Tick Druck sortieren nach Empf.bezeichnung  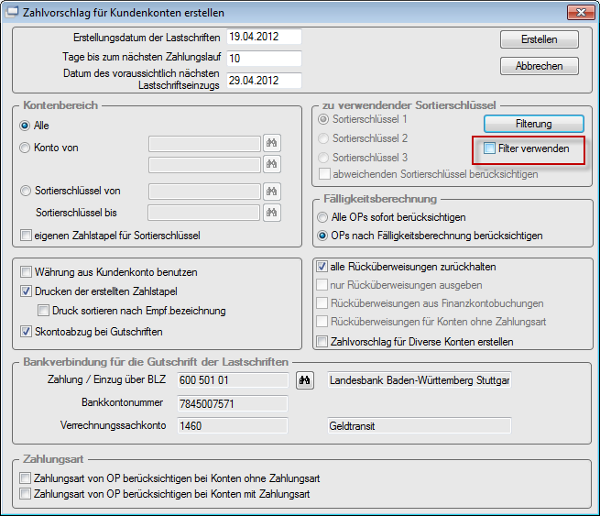(43, 310)
